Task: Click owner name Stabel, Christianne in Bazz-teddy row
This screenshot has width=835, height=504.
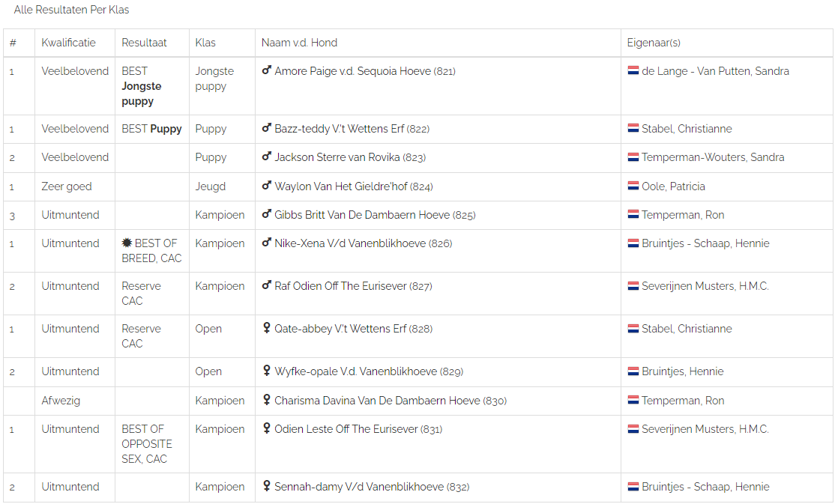Action: (x=687, y=129)
